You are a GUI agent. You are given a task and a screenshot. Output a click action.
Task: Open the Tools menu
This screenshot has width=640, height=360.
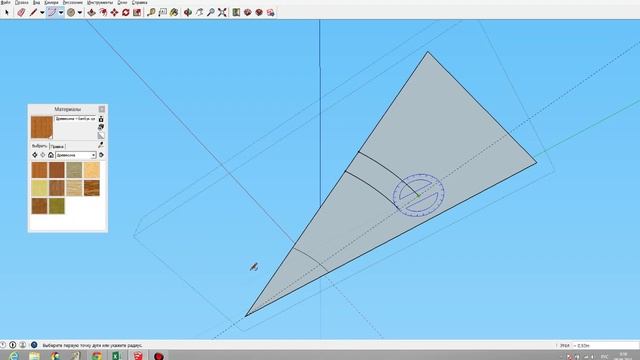(x=100, y=2)
